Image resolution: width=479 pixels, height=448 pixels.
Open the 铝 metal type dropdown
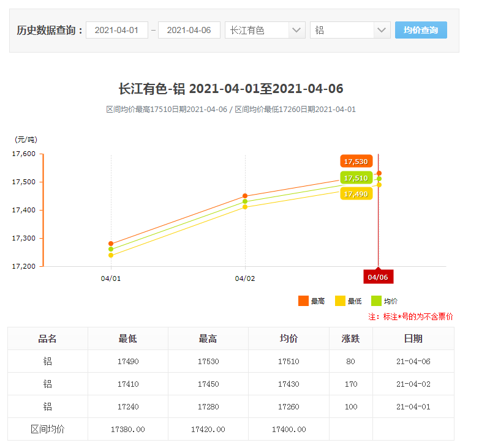click(x=350, y=30)
